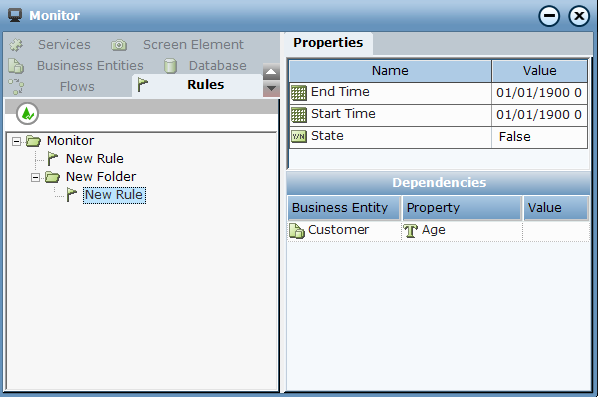This screenshot has width=598, height=397.
Task: Click the State value False cell
Action: tap(540, 137)
